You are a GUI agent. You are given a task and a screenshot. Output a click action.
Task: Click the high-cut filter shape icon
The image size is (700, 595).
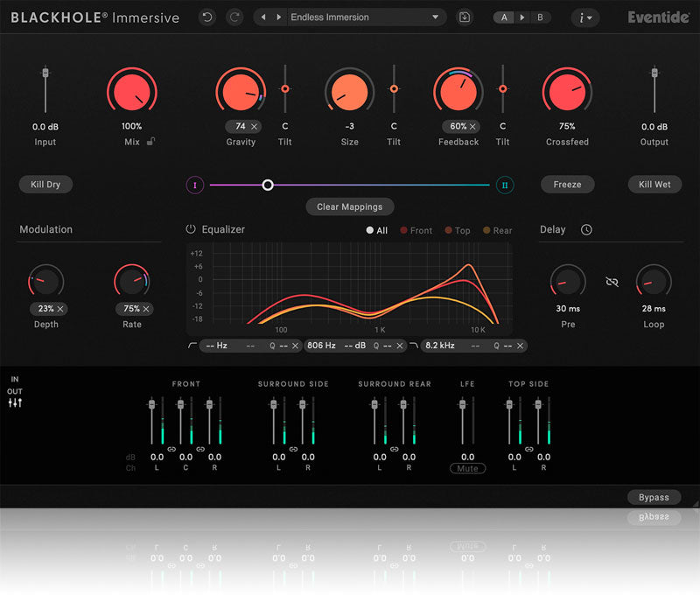tap(414, 346)
